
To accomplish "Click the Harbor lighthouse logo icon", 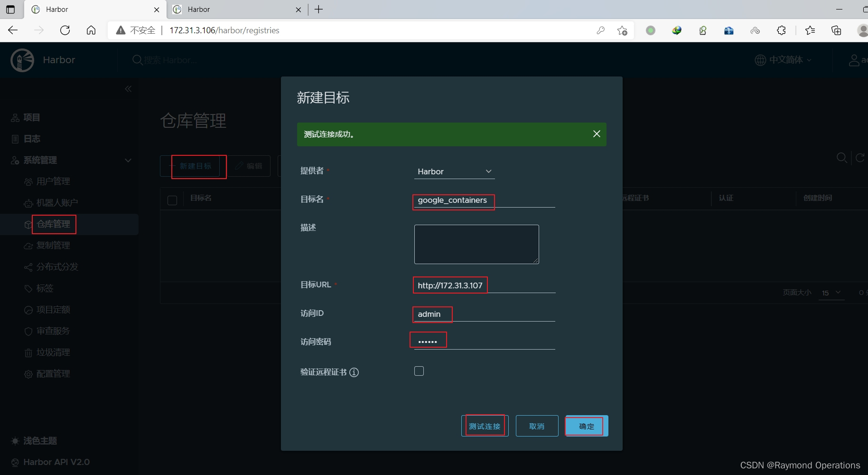I will click(x=22, y=60).
